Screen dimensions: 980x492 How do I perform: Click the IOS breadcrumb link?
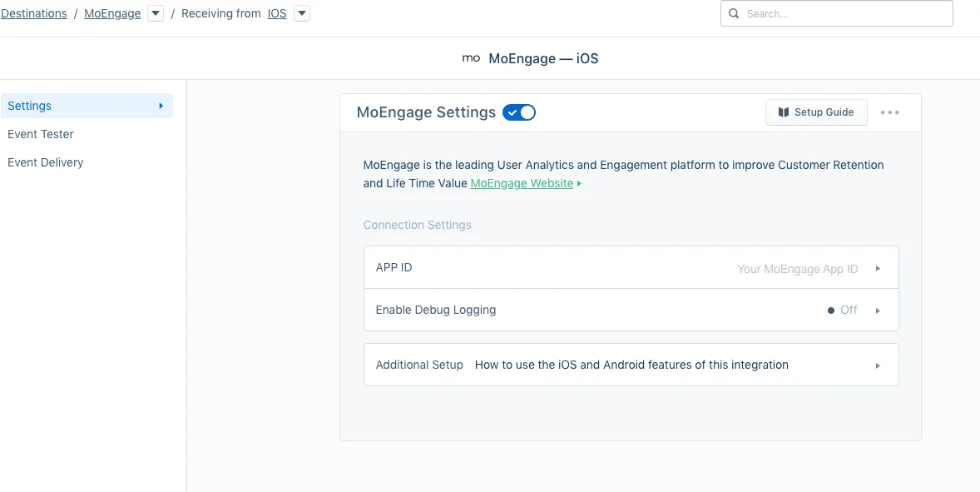pyautogui.click(x=277, y=14)
